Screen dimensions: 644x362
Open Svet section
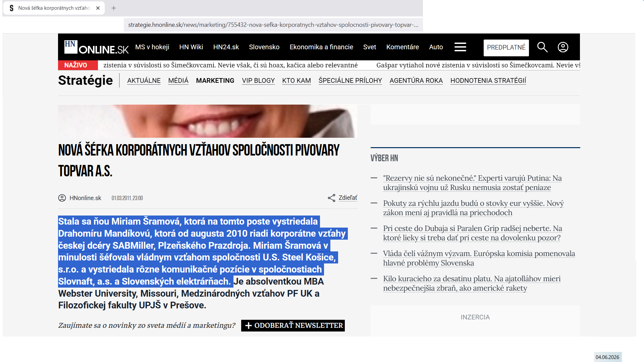click(370, 47)
